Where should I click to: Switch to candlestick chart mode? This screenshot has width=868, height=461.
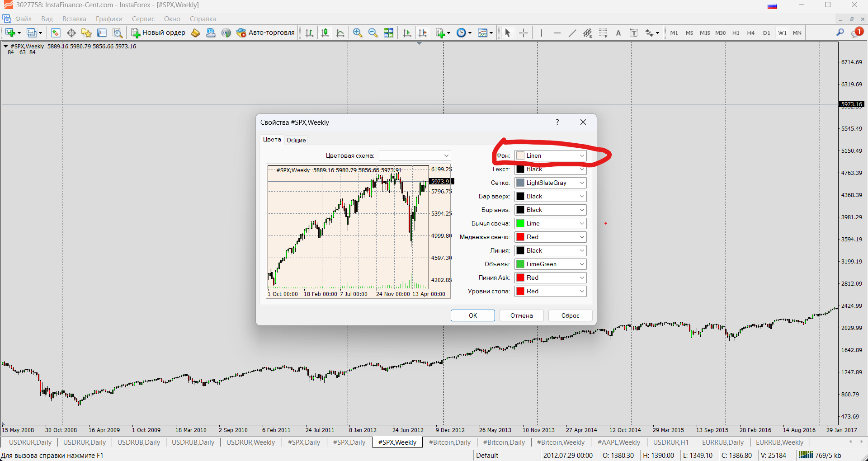click(x=325, y=33)
